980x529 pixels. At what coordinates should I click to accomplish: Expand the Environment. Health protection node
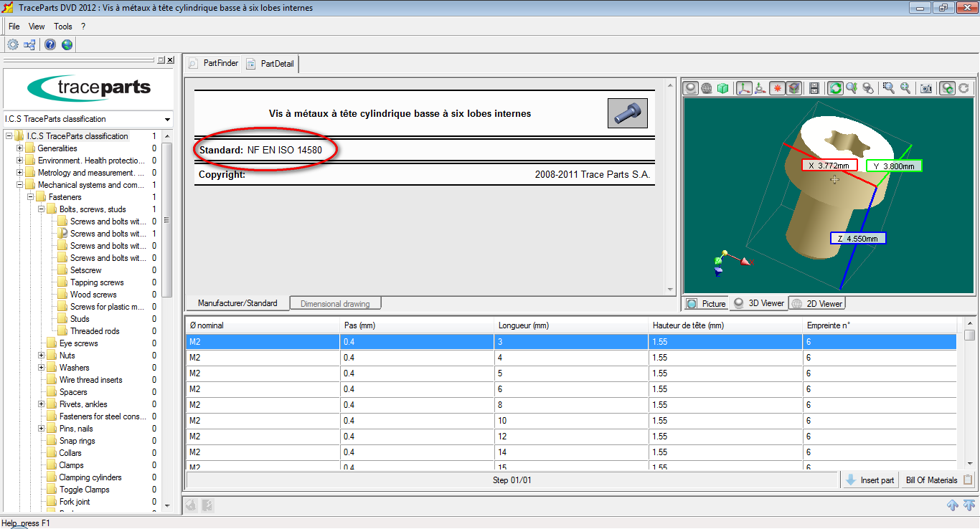point(19,161)
